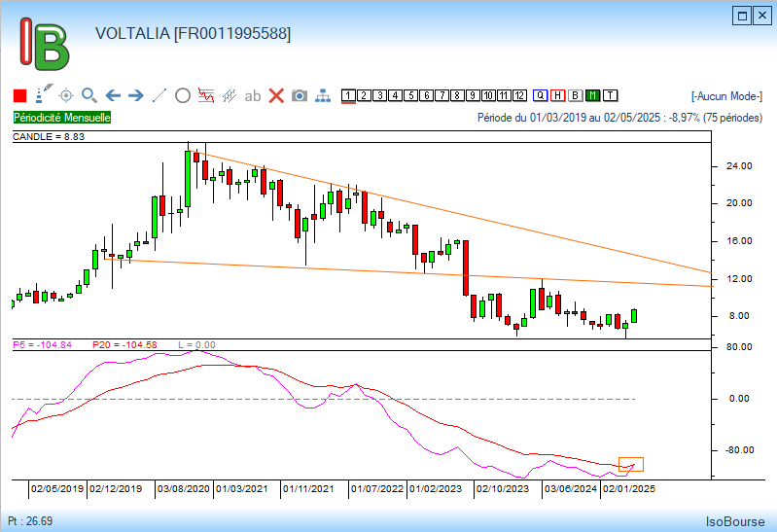Take a chart snapshot with camera icon

[300, 95]
